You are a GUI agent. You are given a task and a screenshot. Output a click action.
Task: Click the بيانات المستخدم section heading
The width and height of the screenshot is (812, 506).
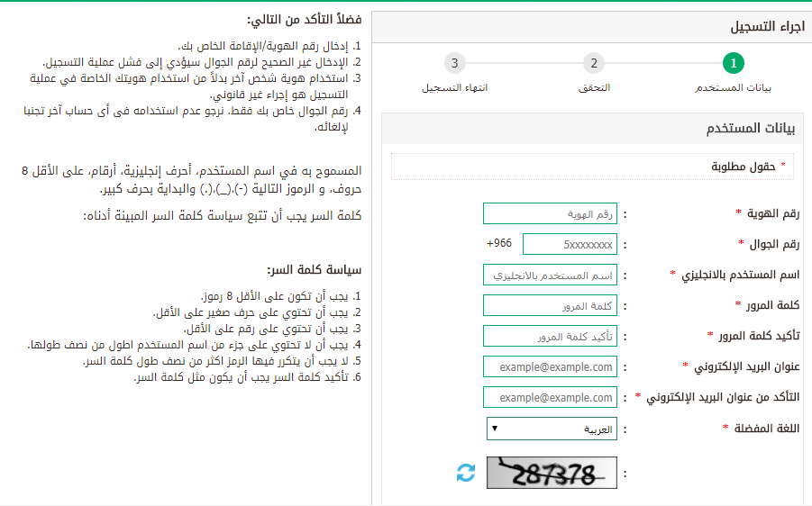751,129
